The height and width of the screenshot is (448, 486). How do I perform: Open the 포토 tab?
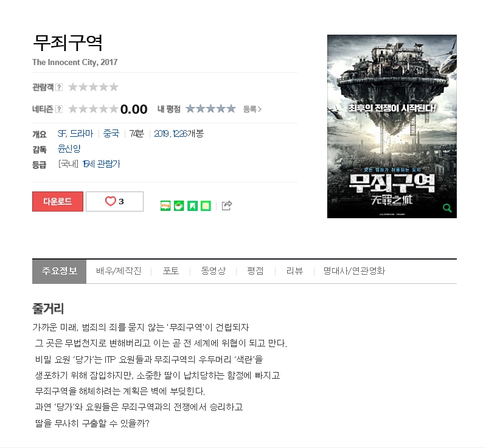pyautogui.click(x=171, y=271)
